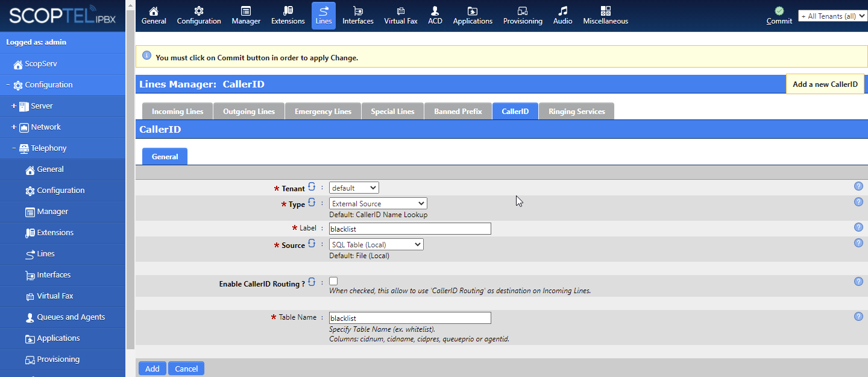The image size is (868, 377).
Task: Open Virtual Fax in top toolbar
Action: coord(401,16)
